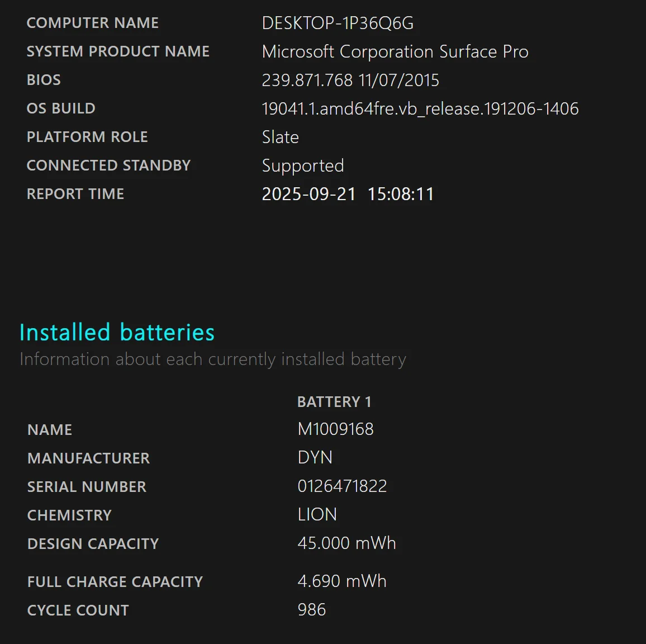Image resolution: width=646 pixels, height=644 pixels.
Task: Click the full charge capacity 4.690 mWh
Action: click(341, 581)
